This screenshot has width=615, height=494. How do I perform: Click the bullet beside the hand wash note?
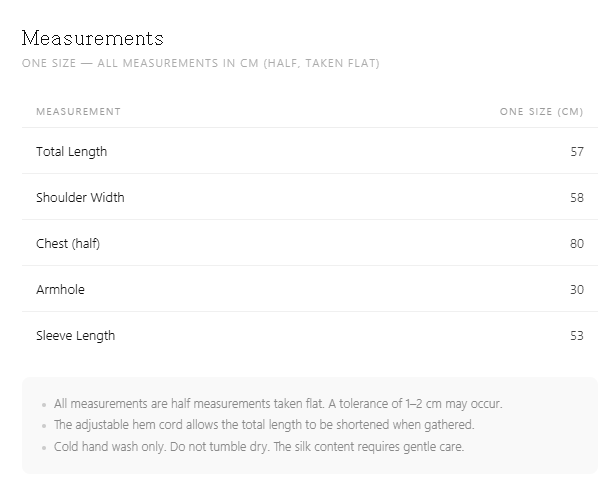(x=44, y=448)
